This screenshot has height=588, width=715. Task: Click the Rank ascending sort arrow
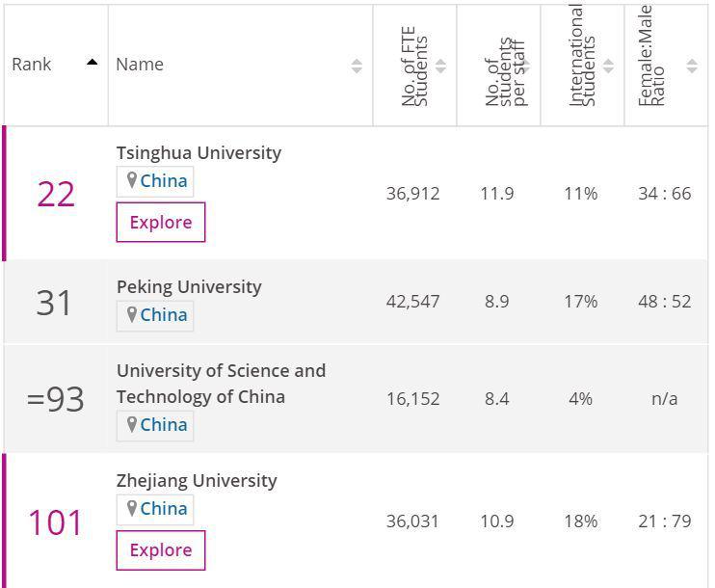point(92,63)
